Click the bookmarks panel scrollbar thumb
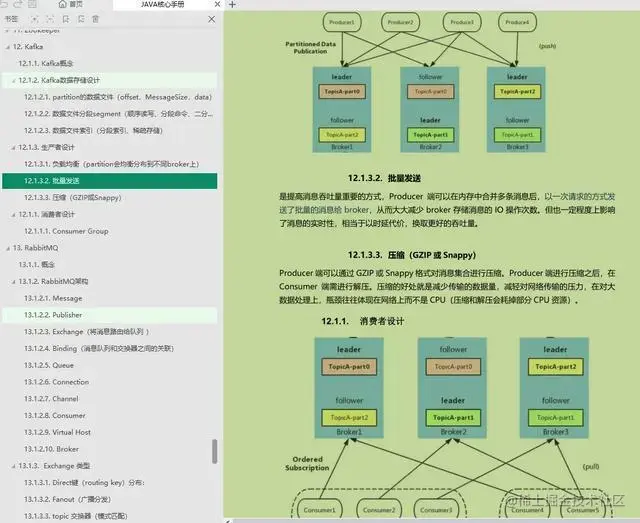Screen dimensions: 640x523 [x=214, y=451]
